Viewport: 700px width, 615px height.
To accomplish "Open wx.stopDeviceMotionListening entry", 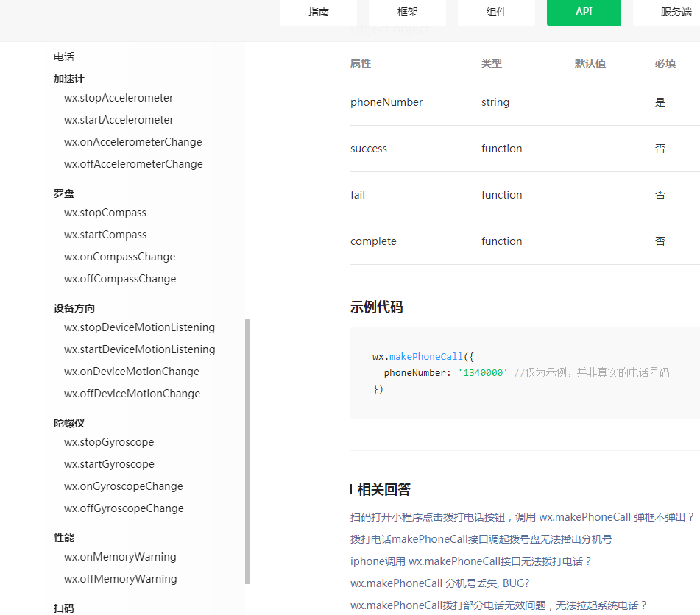I will coord(139,327).
